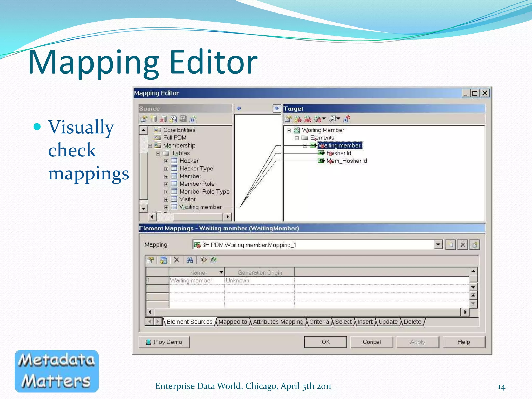Expand the Visitor table node
Image resolution: width=532 pixels, height=399 pixels.
coord(166,199)
